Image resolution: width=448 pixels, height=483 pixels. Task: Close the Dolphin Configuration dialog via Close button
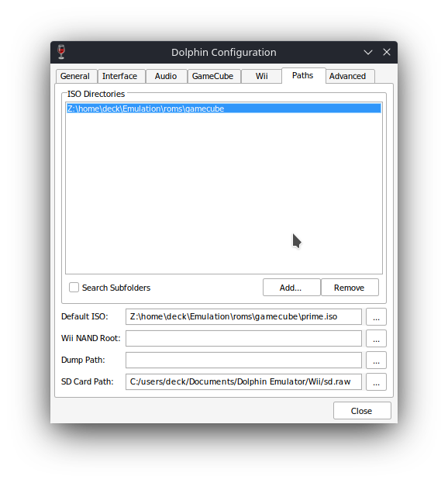362,411
